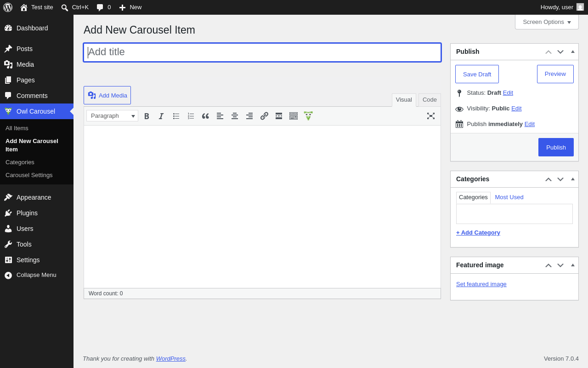Align text center

(235, 116)
